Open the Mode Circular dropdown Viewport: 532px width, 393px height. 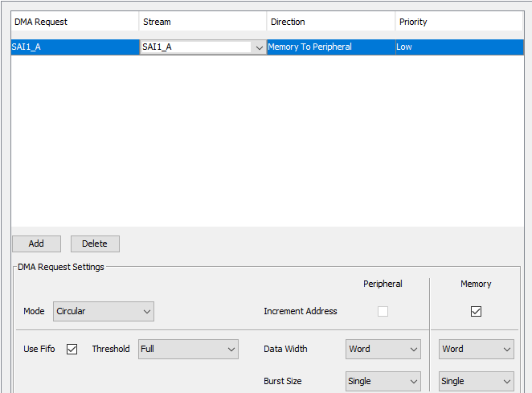tap(104, 311)
